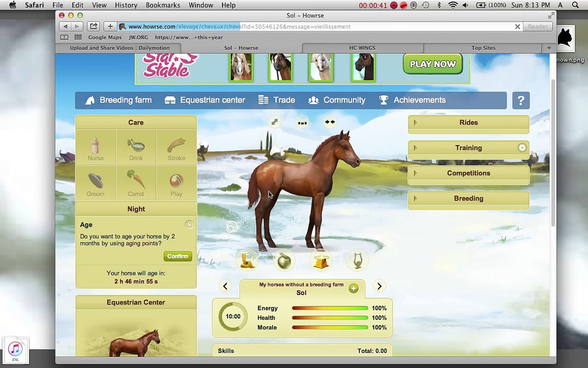Click the Wi-Fi status menu bar icon
The width and height of the screenshot is (588, 368).
[453, 5]
